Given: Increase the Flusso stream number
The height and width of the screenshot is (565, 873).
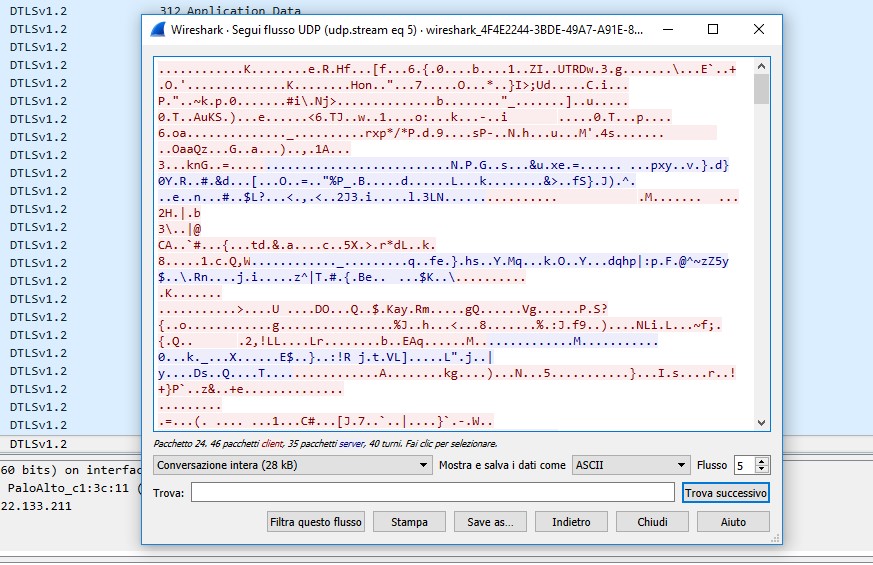Looking at the screenshot, I should pos(762,461).
